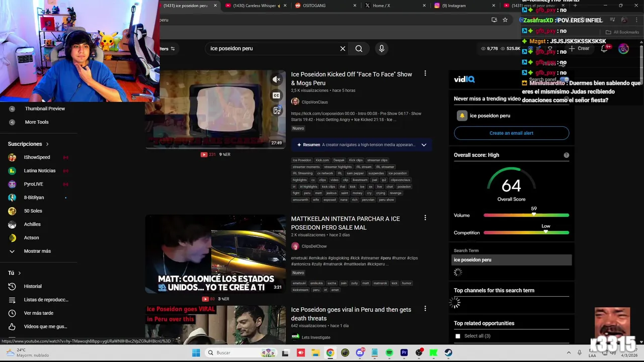Open Premiere Pro from the taskbar
Screen dimensions: 644x362
click(404, 352)
